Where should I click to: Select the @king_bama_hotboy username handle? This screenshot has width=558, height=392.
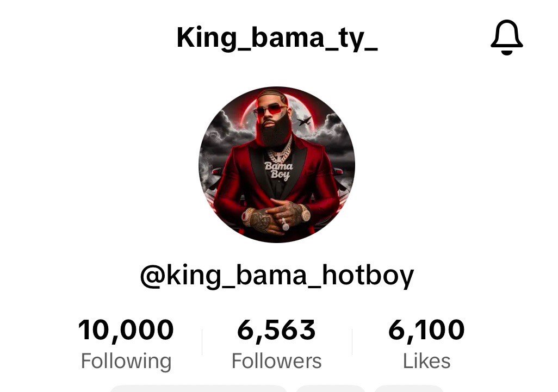click(277, 276)
